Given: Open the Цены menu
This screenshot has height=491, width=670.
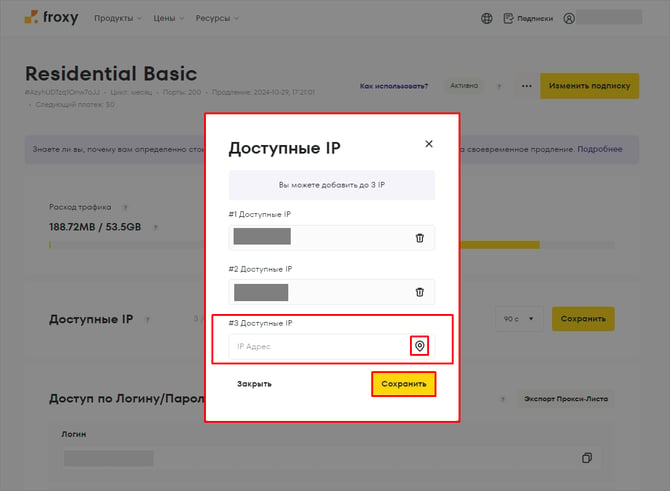Looking at the screenshot, I should [x=169, y=18].
